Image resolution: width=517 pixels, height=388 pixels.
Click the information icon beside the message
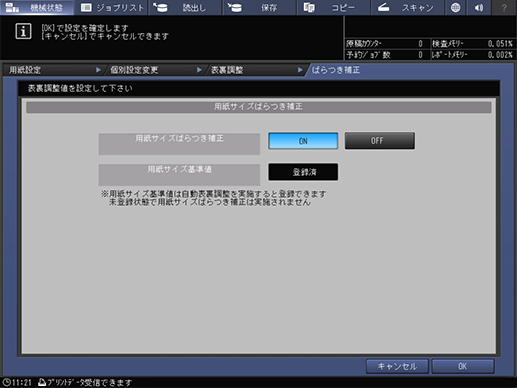click(23, 31)
